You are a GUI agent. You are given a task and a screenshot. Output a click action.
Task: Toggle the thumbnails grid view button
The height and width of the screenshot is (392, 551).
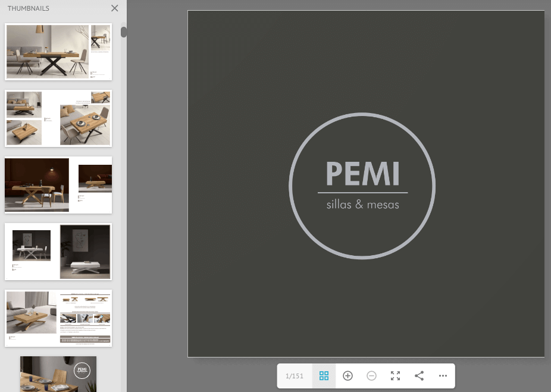click(324, 376)
